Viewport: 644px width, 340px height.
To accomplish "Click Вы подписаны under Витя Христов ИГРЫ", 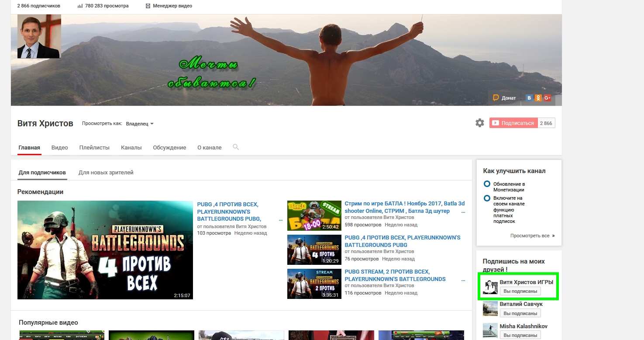I will pyautogui.click(x=520, y=291).
